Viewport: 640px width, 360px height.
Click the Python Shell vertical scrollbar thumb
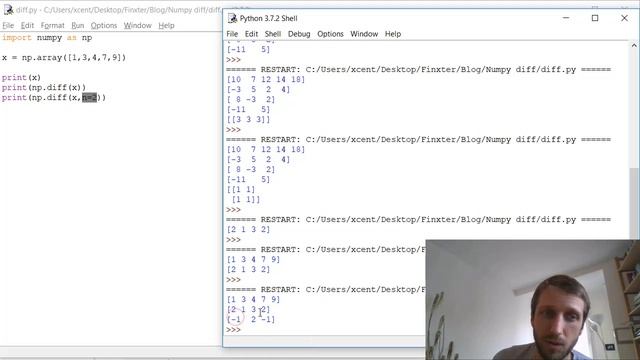[x=634, y=203]
